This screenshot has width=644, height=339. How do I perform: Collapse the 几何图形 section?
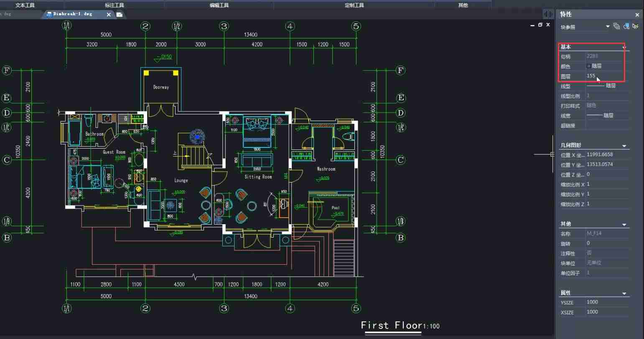pyautogui.click(x=624, y=146)
